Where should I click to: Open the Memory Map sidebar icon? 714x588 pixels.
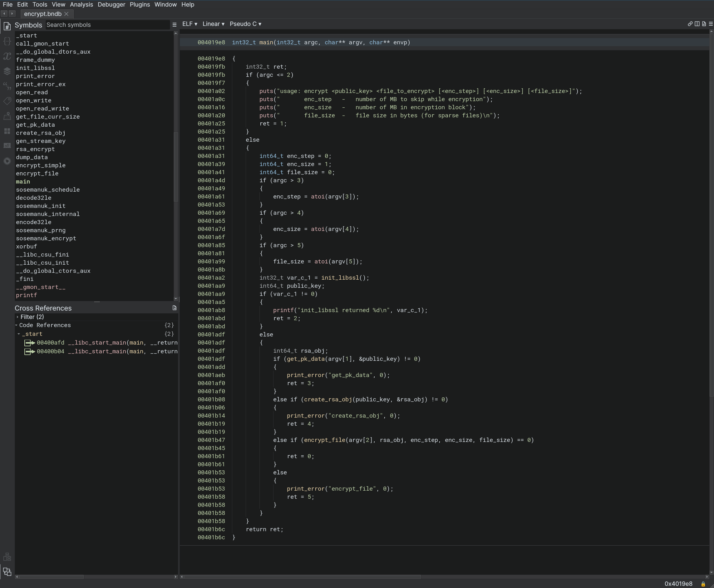click(x=7, y=116)
